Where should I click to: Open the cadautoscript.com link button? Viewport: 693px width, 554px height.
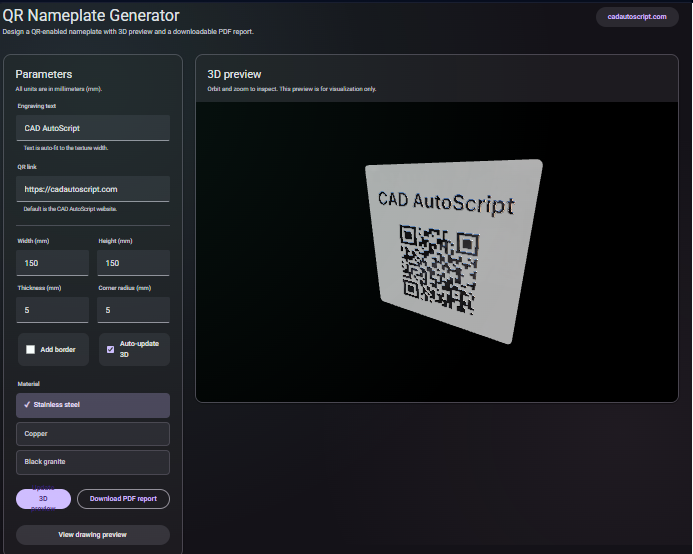637,17
